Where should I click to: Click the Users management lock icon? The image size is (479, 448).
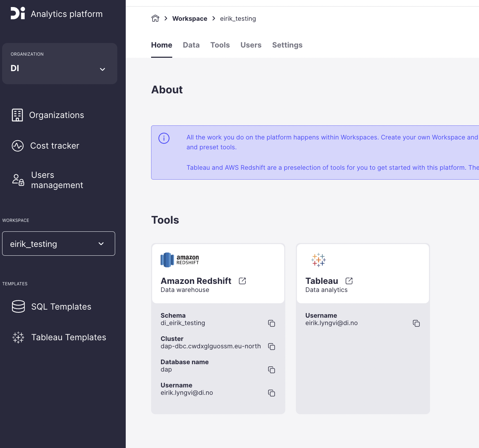pyautogui.click(x=18, y=180)
